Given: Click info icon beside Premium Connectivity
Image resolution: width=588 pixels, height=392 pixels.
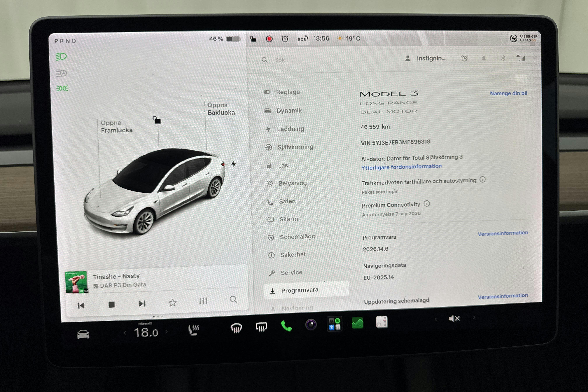Looking at the screenshot, I should tap(427, 203).
